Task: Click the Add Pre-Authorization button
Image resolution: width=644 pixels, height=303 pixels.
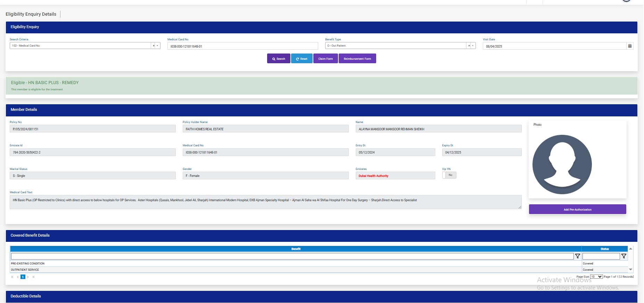Action: (577, 210)
